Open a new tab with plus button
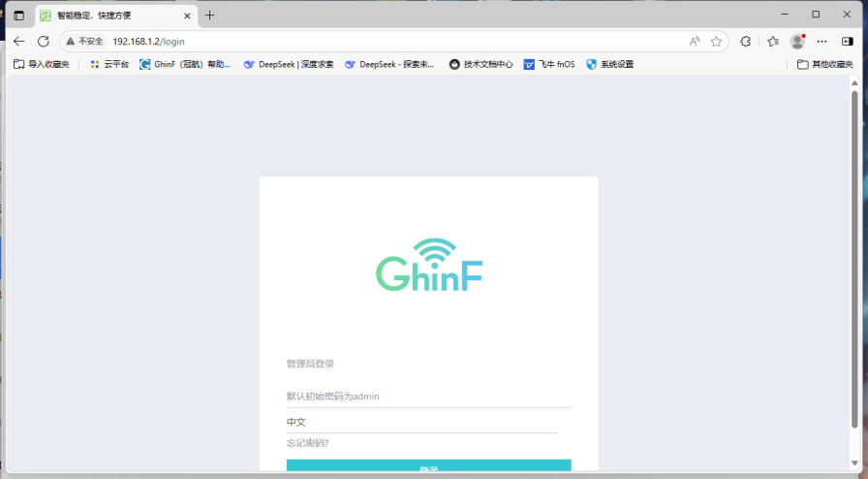Screen dimensions: 868x479 coord(210,16)
